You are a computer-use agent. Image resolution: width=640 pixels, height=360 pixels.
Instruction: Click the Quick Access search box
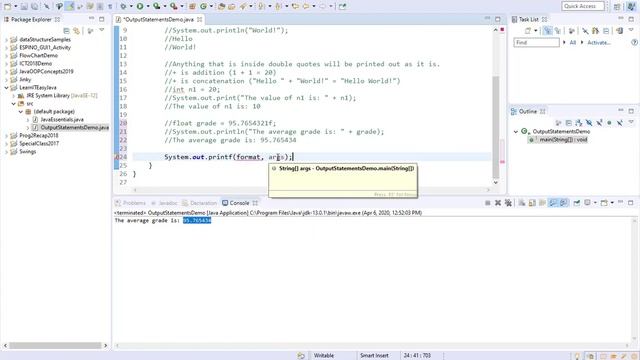click(x=583, y=6)
